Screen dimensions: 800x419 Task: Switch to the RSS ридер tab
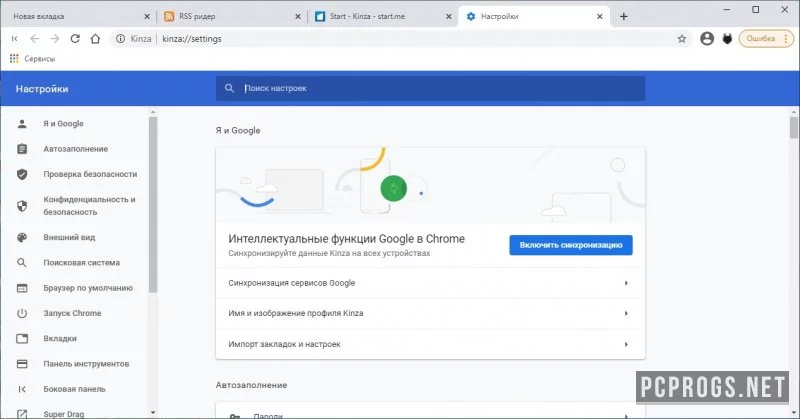(x=230, y=16)
